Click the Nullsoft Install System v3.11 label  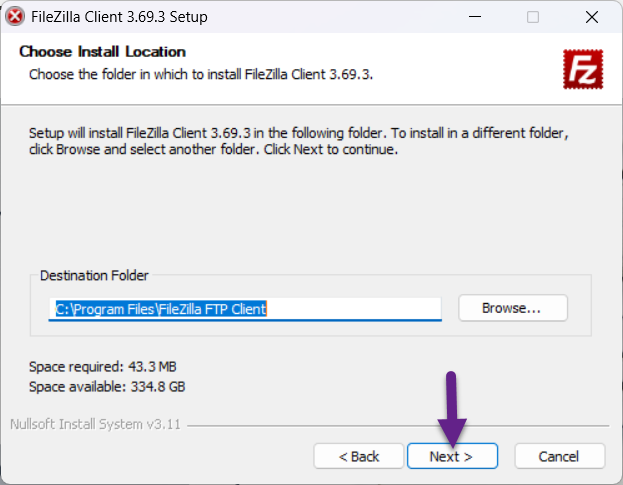pyautogui.click(x=95, y=424)
